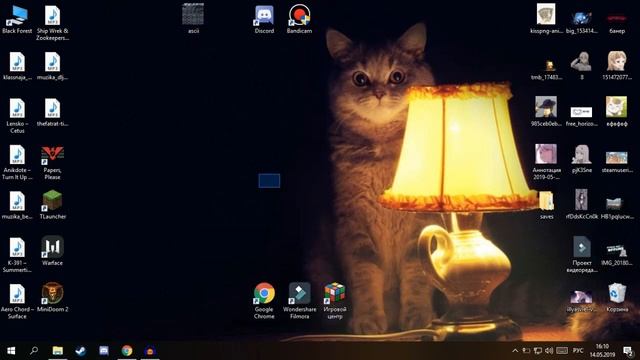Open the Windows Start menu
Screen dimensions: 640x360
(11, 351)
